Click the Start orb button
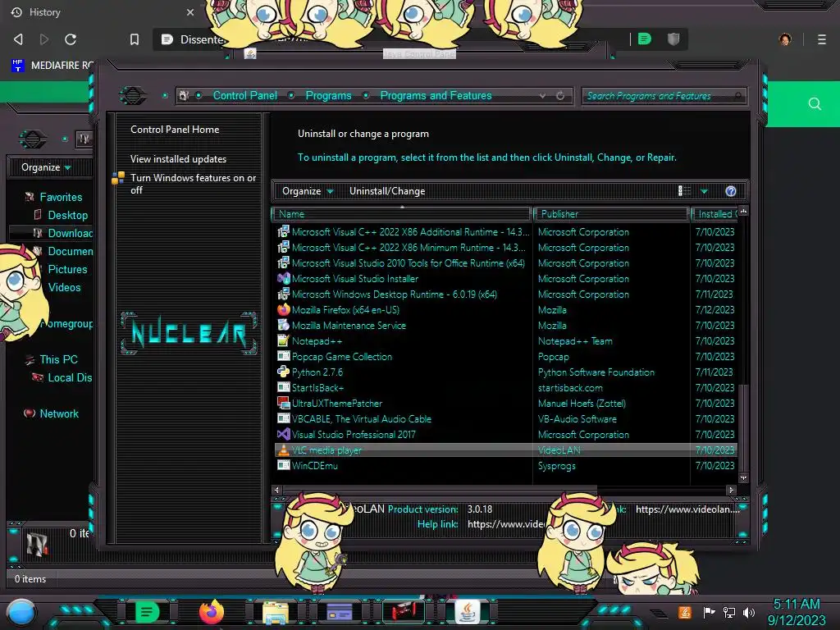This screenshot has width=840, height=630. [x=21, y=612]
